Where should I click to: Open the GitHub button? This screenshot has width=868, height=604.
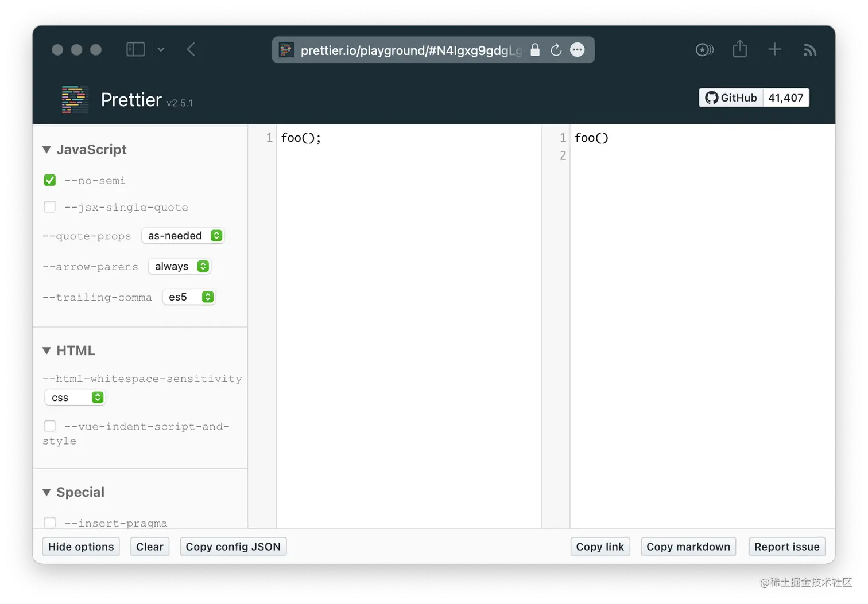731,98
